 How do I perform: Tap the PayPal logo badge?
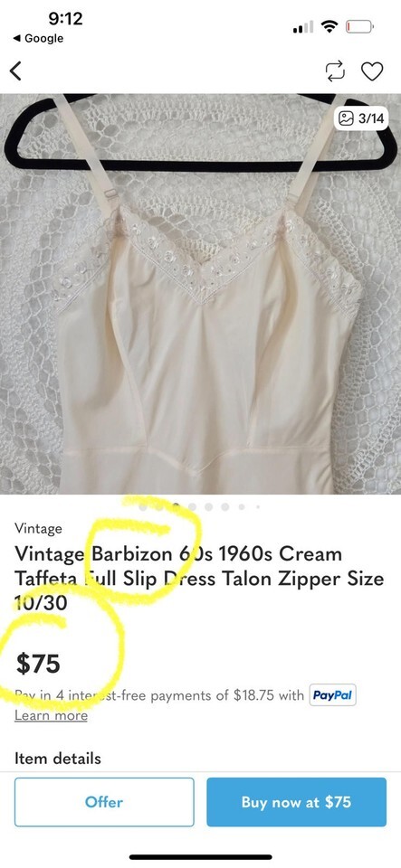(x=332, y=694)
